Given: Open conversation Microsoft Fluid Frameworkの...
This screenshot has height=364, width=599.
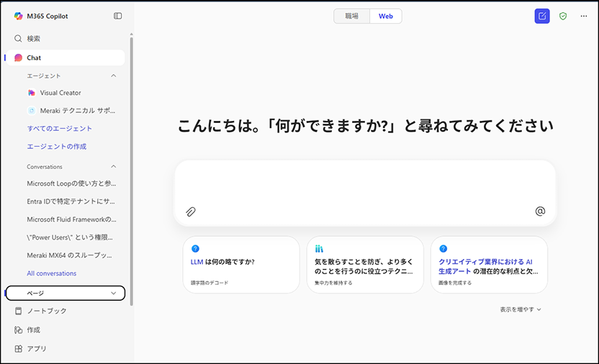Looking at the screenshot, I should click(71, 219).
